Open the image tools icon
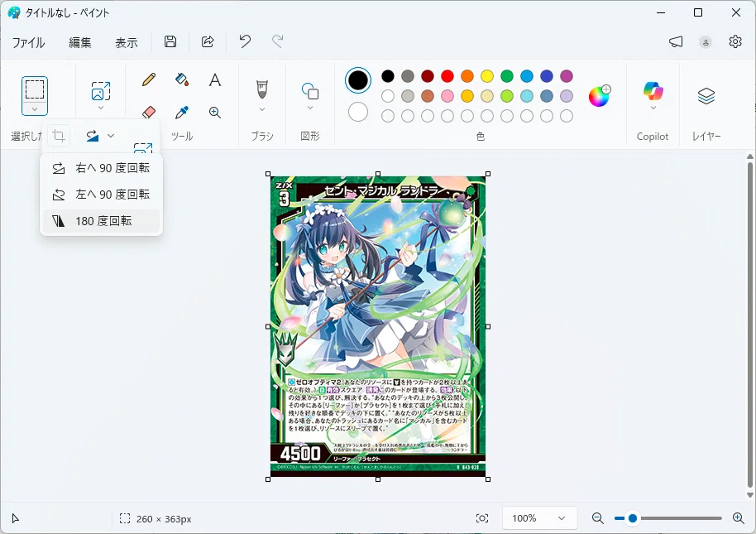The width and height of the screenshot is (756, 534). coord(101,91)
